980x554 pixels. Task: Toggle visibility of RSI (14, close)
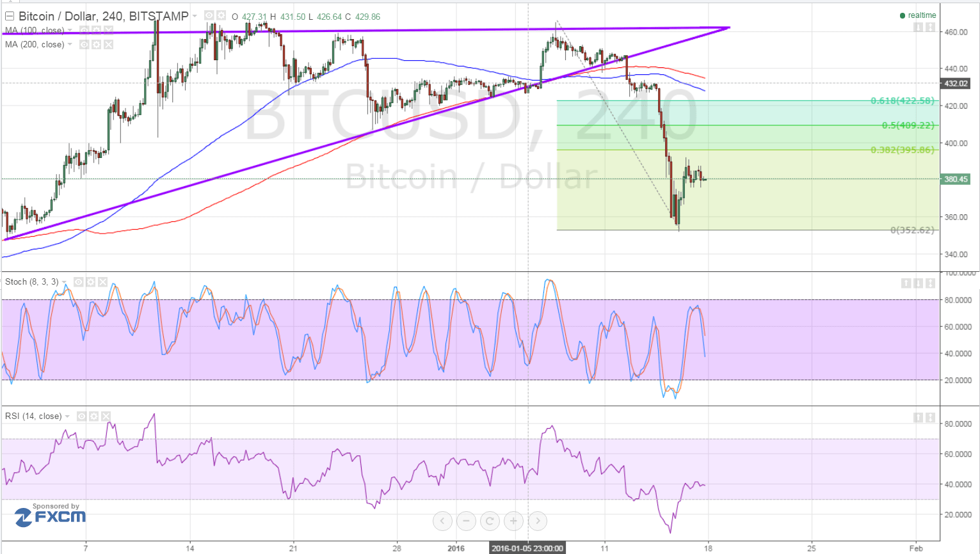[81, 416]
